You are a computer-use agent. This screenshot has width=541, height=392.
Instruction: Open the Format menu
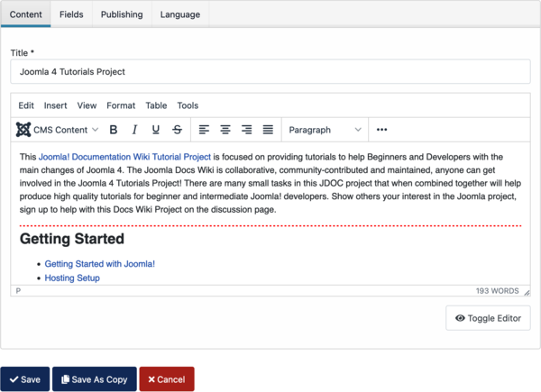pyautogui.click(x=121, y=105)
